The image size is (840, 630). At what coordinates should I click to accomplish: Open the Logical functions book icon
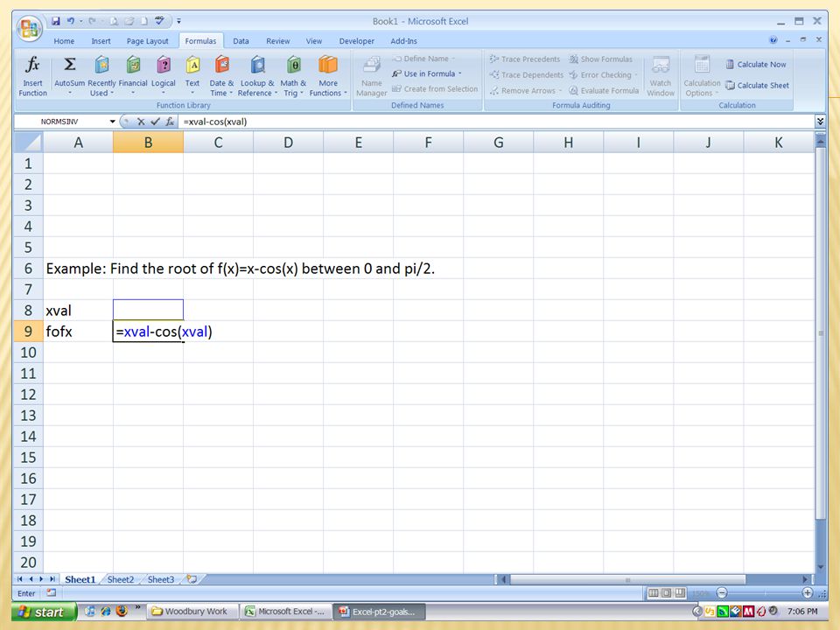164,66
